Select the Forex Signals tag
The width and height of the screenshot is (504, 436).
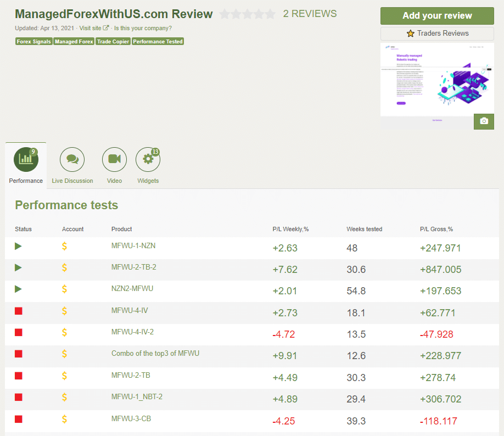pyautogui.click(x=33, y=42)
